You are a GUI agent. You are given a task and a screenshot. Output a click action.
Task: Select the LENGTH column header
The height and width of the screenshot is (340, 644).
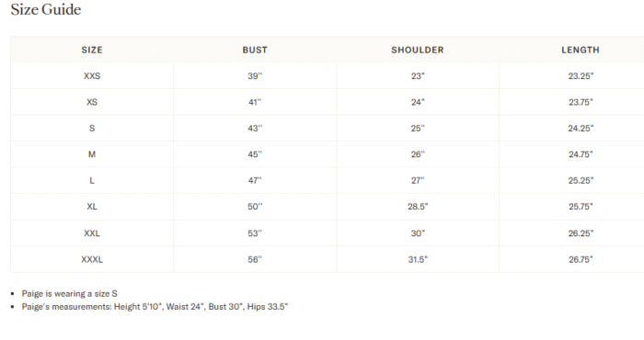[581, 50]
